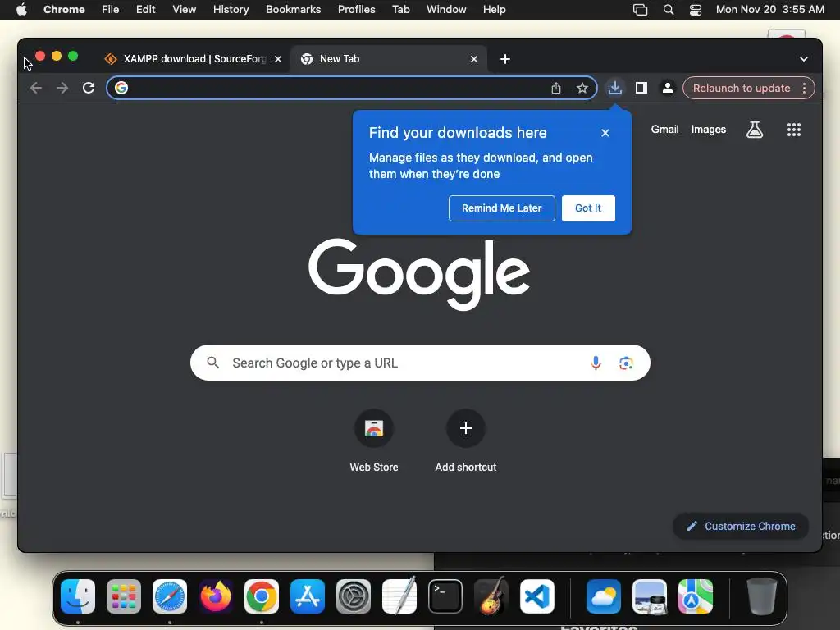Image resolution: width=840 pixels, height=630 pixels.
Task: Open Search Labs flask icon
Action: point(755,130)
